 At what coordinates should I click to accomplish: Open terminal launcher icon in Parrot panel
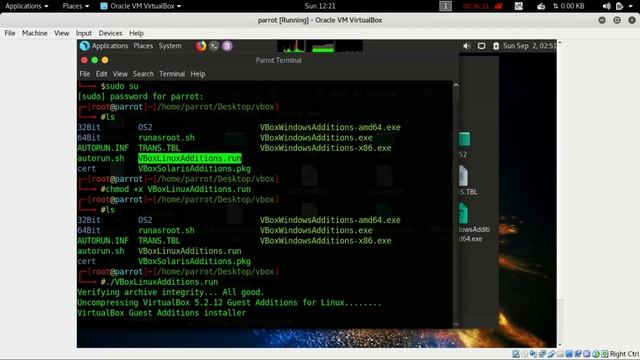coord(214,46)
